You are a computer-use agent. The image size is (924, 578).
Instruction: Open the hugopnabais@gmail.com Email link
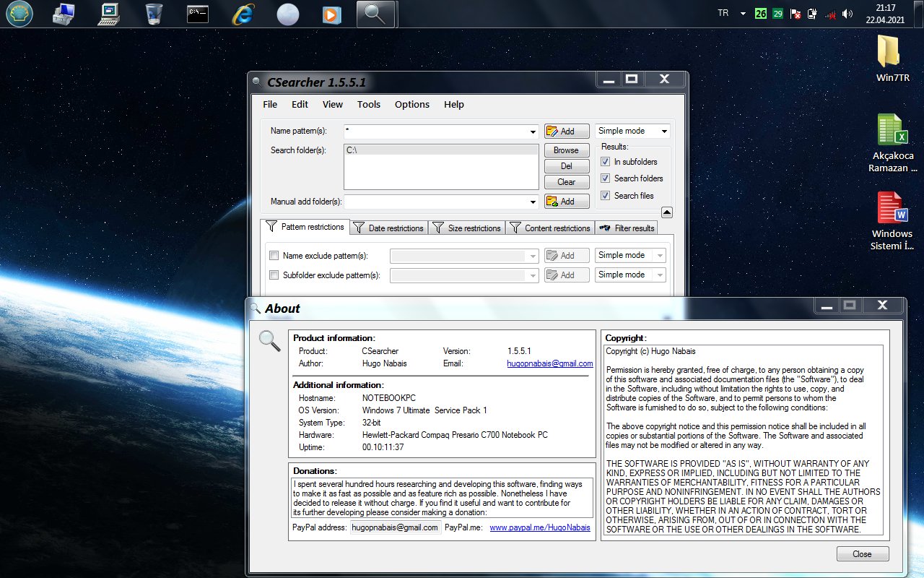[x=550, y=363]
